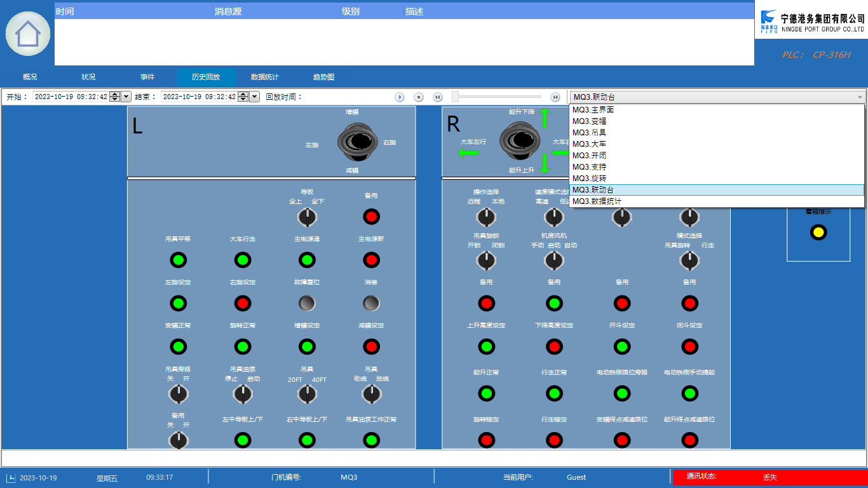This screenshot has height=488, width=868.
Task: Click the stop playback button
Action: [x=419, y=97]
